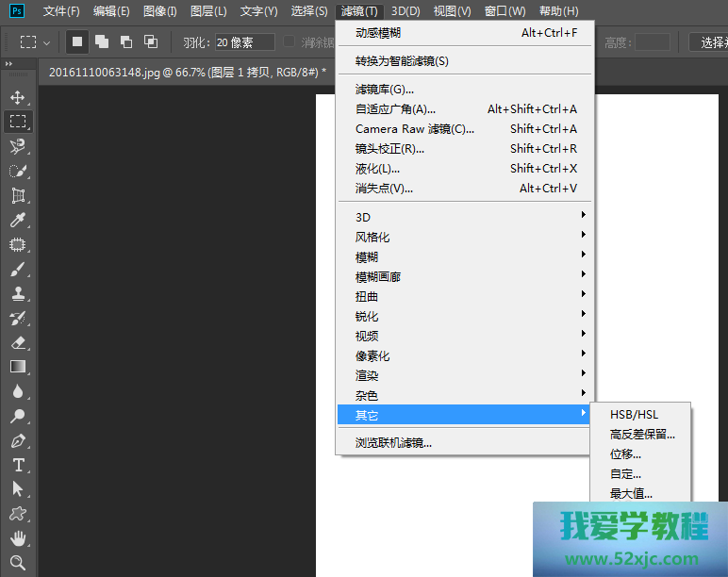728x577 pixels.
Task: Select the Move tool
Action: [17, 97]
